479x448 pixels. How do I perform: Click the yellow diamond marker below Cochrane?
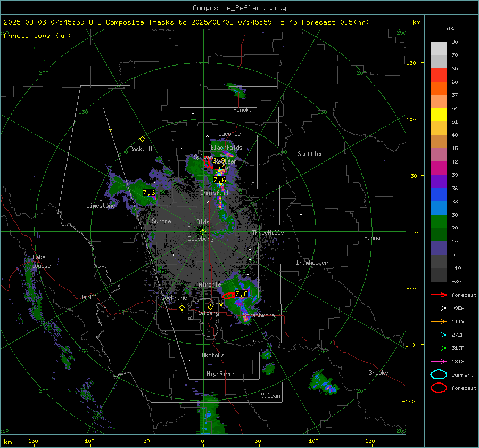183,307
